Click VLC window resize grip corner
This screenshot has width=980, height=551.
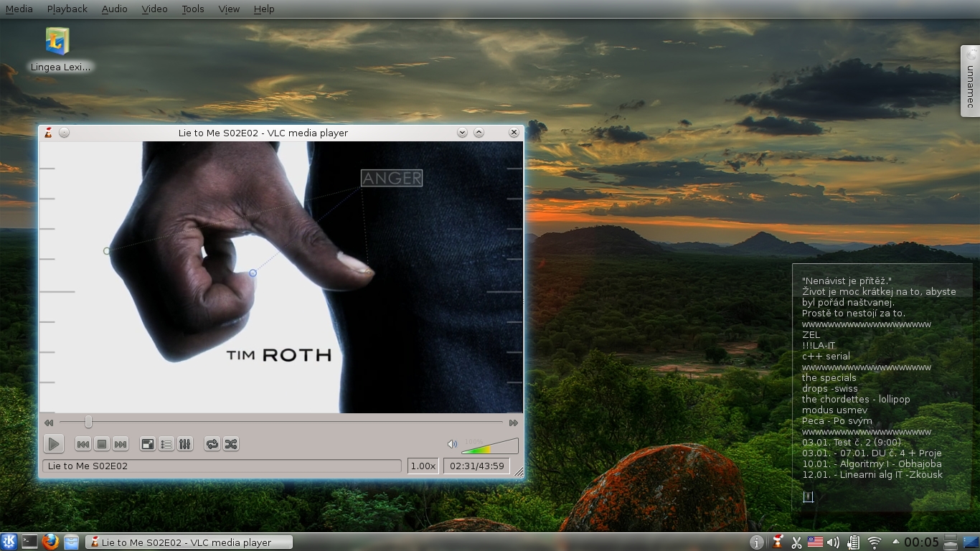(518, 472)
